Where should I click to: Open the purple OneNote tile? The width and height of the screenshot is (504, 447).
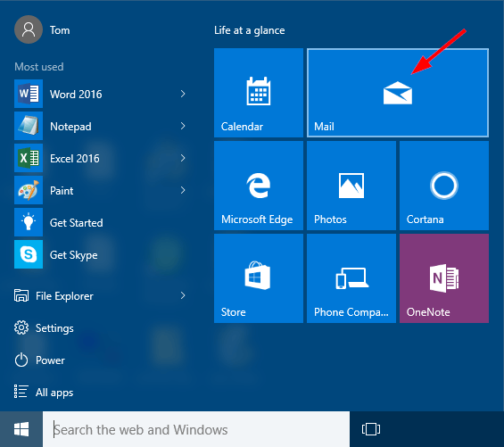(x=444, y=278)
